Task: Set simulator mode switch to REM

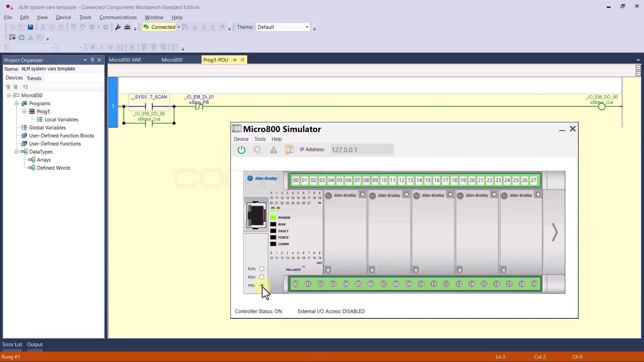Action: pyautogui.click(x=262, y=277)
